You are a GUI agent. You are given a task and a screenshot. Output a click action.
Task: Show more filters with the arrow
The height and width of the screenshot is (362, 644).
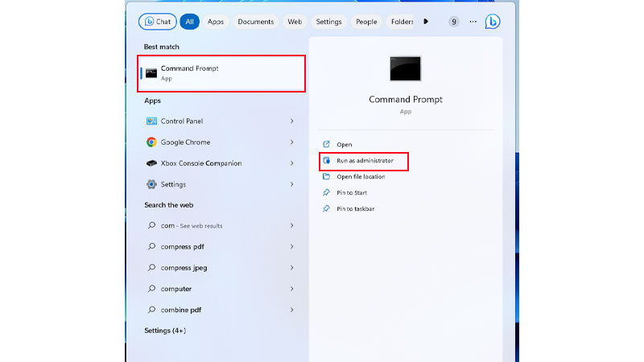426,22
